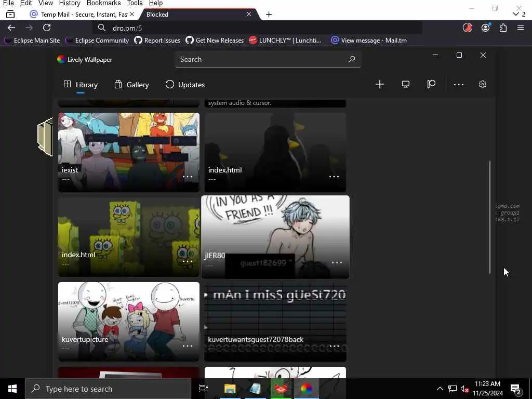This screenshot has width=532, height=399.
Task: Open options for kuvertuwantsguest72078back wallpaper
Action: click(334, 346)
